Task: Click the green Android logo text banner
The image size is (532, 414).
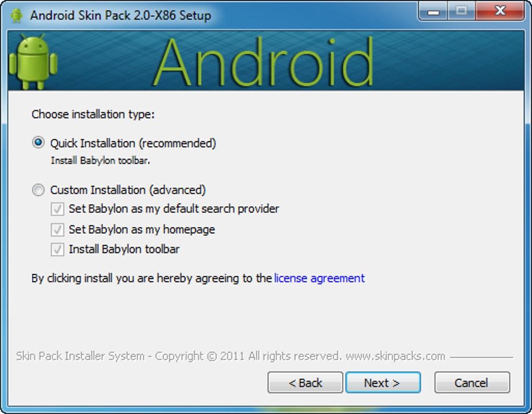Action: pyautogui.click(x=264, y=62)
